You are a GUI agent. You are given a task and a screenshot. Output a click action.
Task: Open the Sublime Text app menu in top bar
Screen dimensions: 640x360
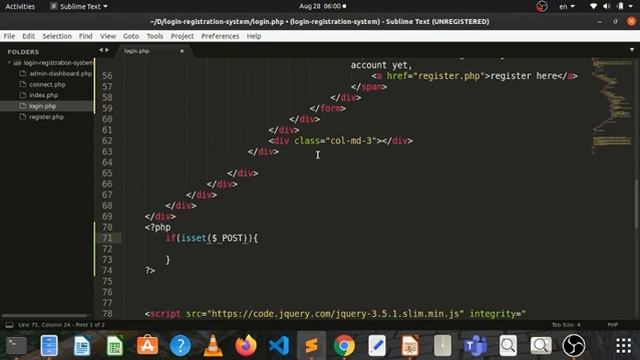click(79, 6)
